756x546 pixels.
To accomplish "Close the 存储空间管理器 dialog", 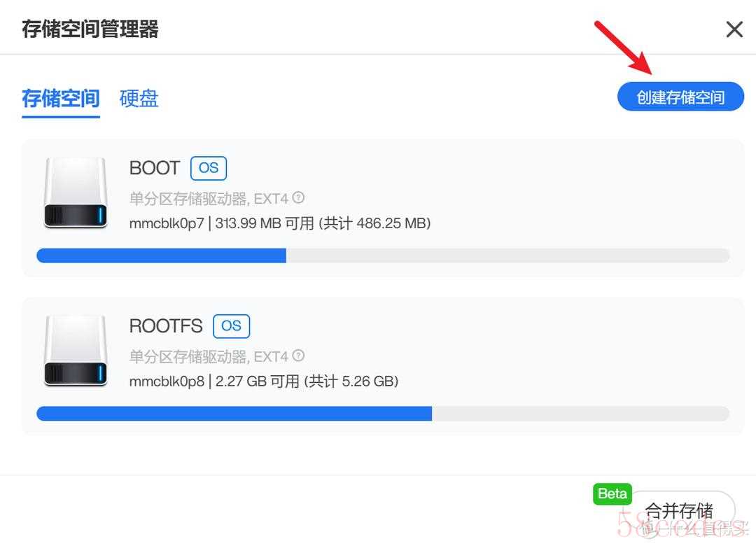I will (734, 29).
